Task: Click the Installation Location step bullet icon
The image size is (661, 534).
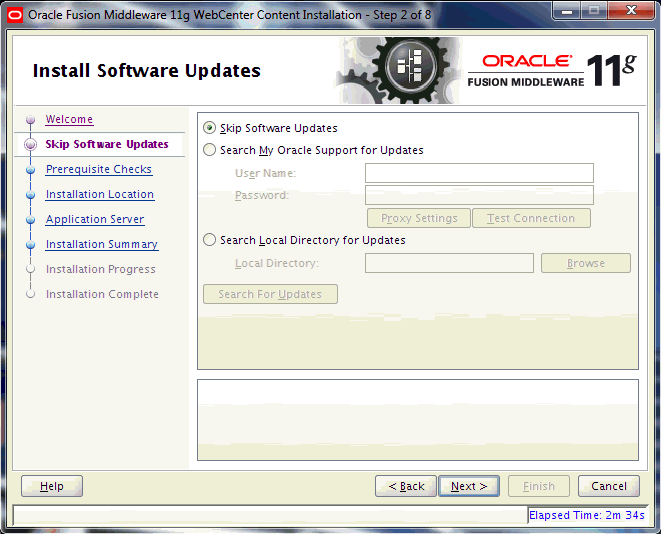Action: point(30,195)
